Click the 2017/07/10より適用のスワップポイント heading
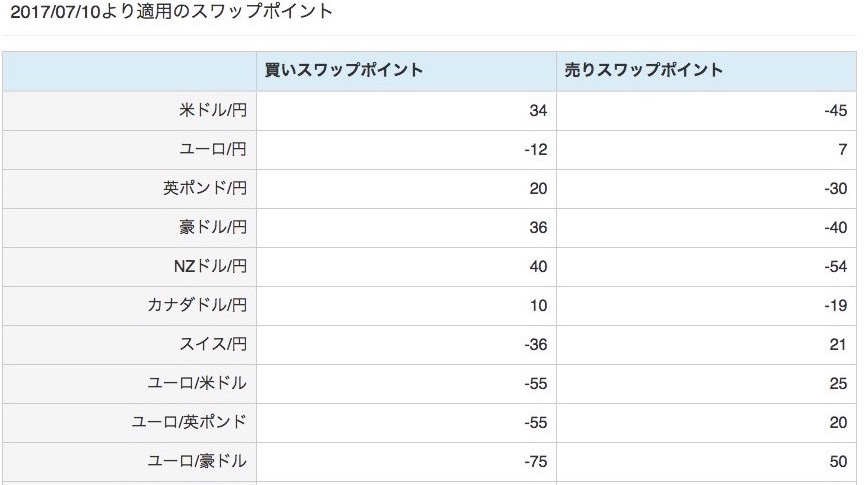Screen dimensions: 864x485 (x=171, y=12)
